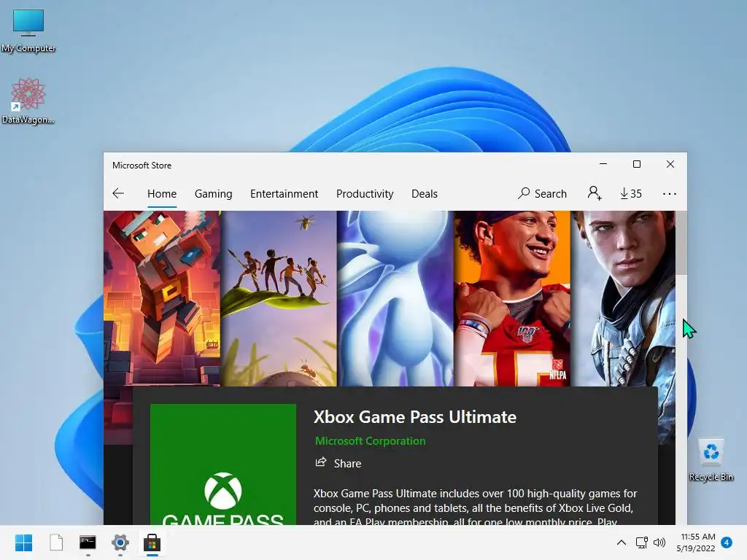Open the Command Prompt taskbar icon
The image size is (747, 560).
(88, 542)
